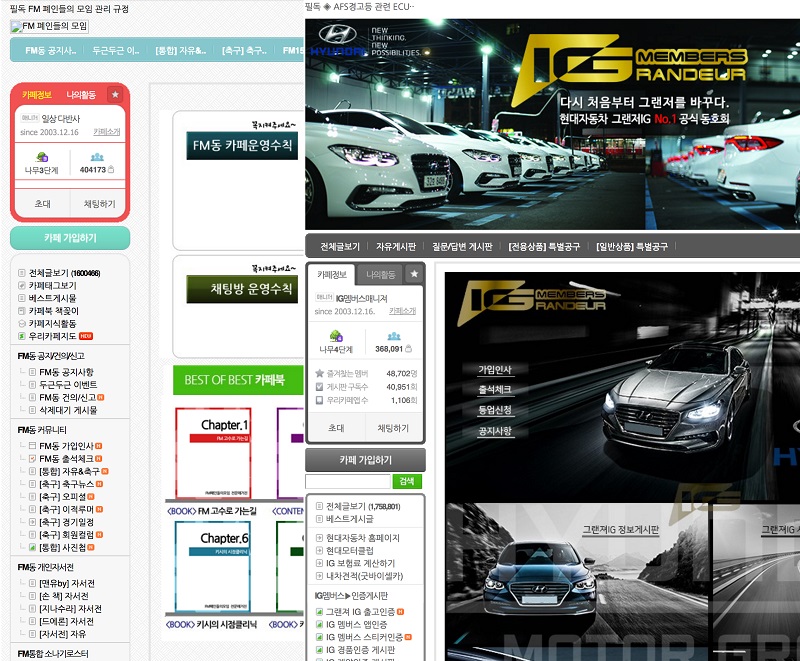Open <BOOK> FM 고수로 가는길 link
Viewport: 800px width, 661px height.
tap(212, 511)
